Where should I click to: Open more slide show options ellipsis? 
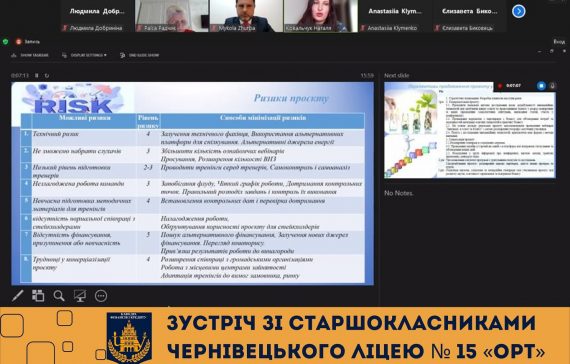tap(101, 296)
